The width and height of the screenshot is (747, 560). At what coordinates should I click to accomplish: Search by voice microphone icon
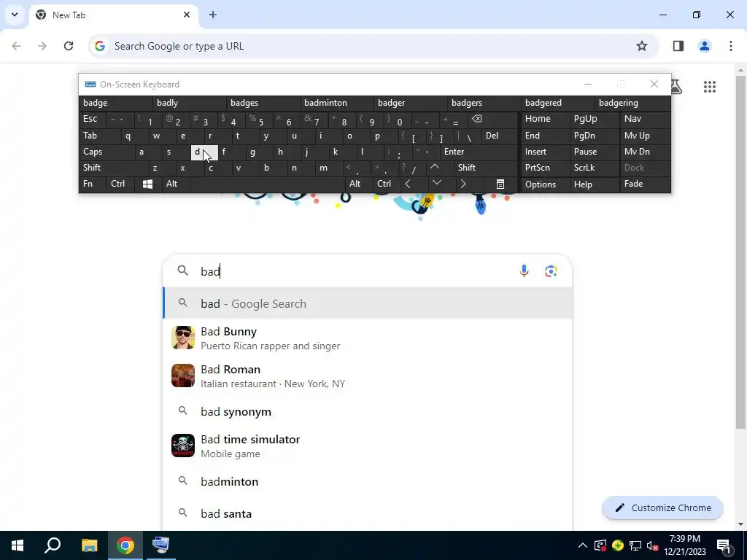pyautogui.click(x=524, y=271)
